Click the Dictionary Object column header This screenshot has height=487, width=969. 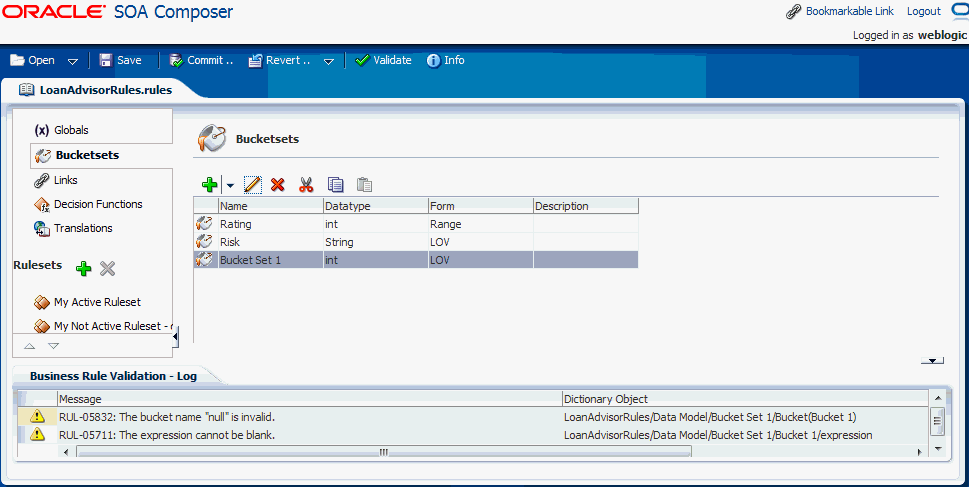(745, 399)
